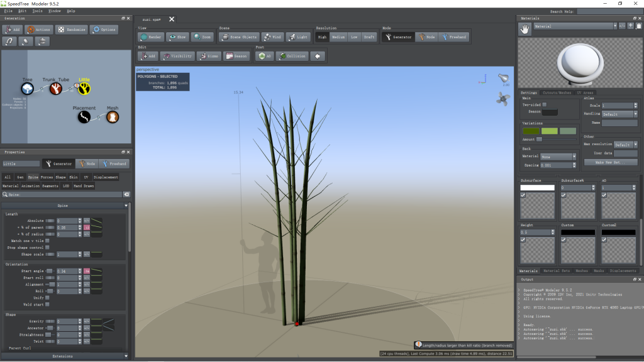The image size is (644, 362).
Task: Toggle the AO post effect button
Action: [x=265, y=56]
